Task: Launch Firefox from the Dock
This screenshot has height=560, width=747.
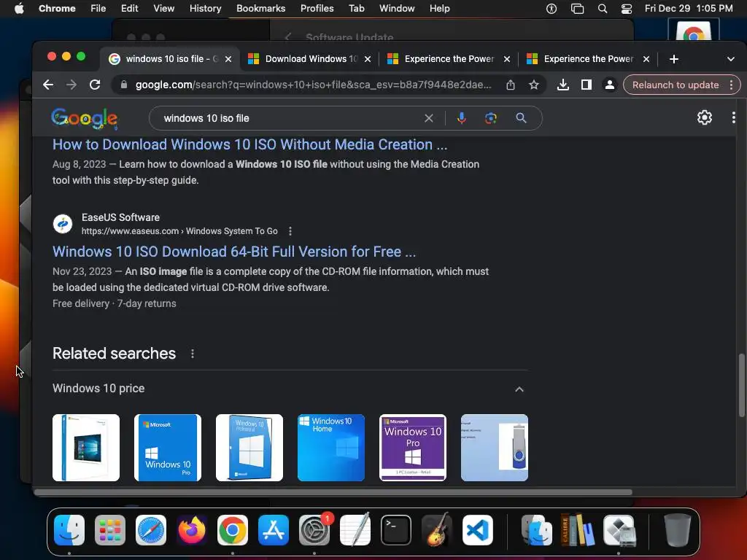Action: [192, 530]
